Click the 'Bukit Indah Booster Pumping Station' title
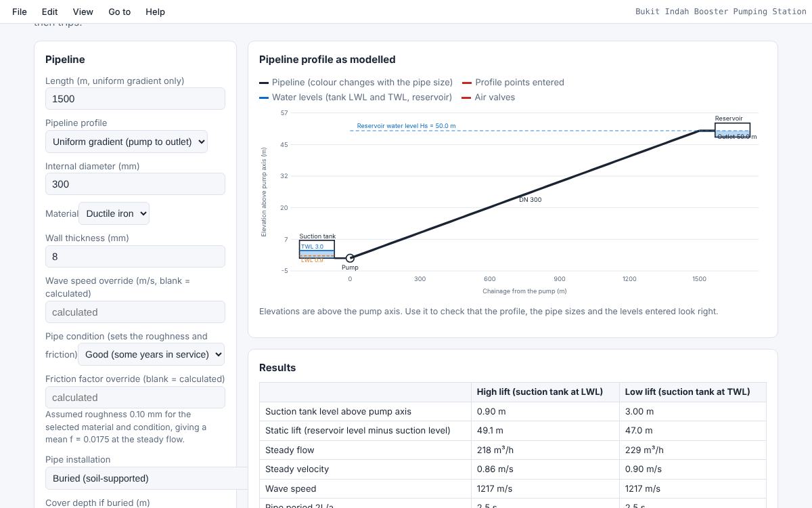This screenshot has width=812, height=508. (721, 12)
